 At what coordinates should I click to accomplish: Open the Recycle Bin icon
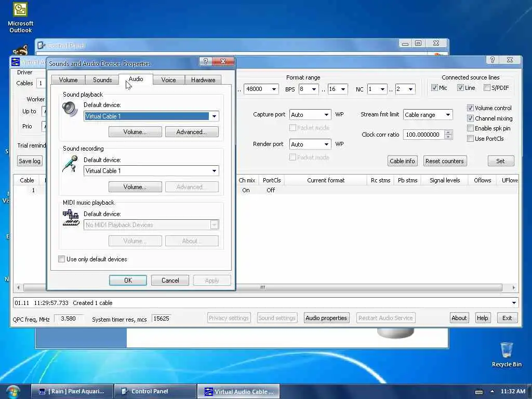coord(507,354)
